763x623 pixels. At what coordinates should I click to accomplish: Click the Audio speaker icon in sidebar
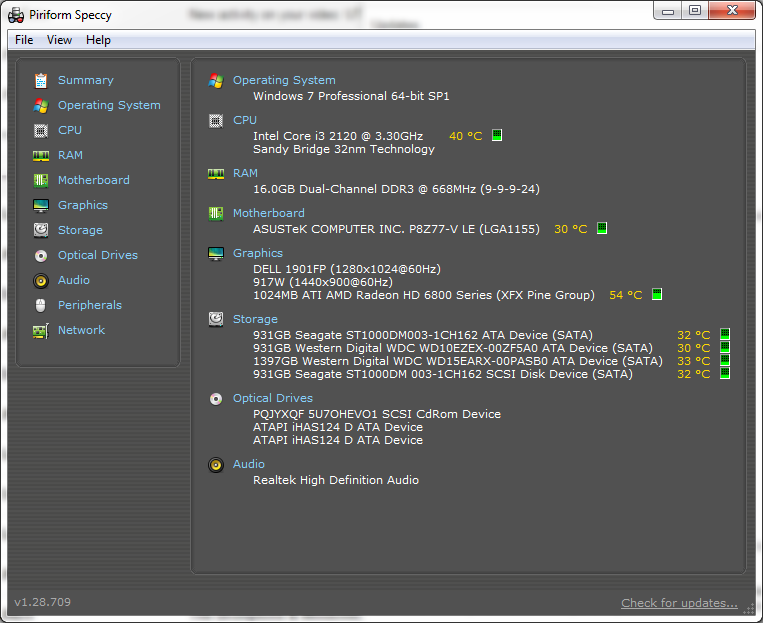(x=41, y=280)
